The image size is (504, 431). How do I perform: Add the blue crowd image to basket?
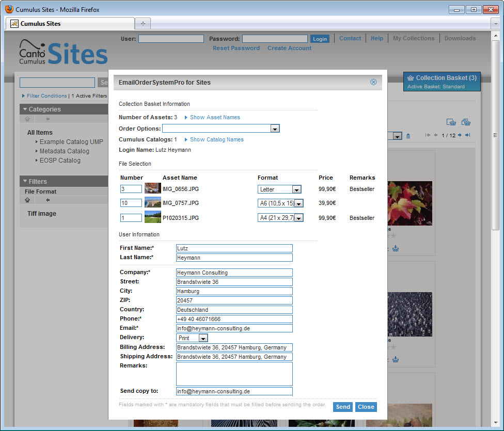[396, 359]
